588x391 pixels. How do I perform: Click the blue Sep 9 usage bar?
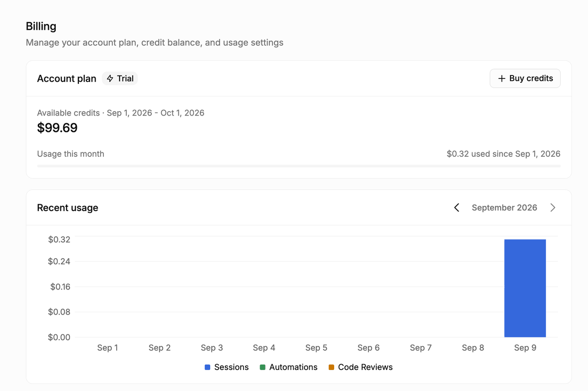525,288
